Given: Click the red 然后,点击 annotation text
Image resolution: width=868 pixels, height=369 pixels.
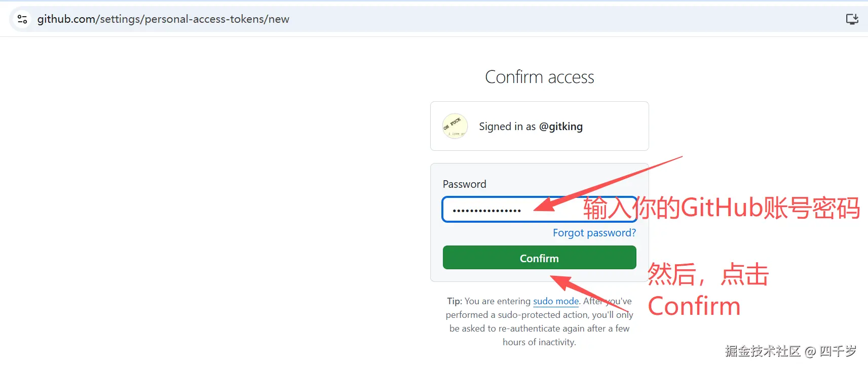Looking at the screenshot, I should click(708, 275).
